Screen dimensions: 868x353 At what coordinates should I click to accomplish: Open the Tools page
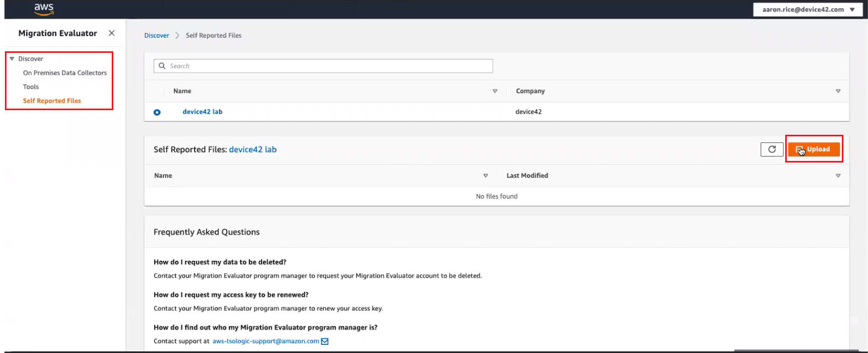click(x=31, y=87)
